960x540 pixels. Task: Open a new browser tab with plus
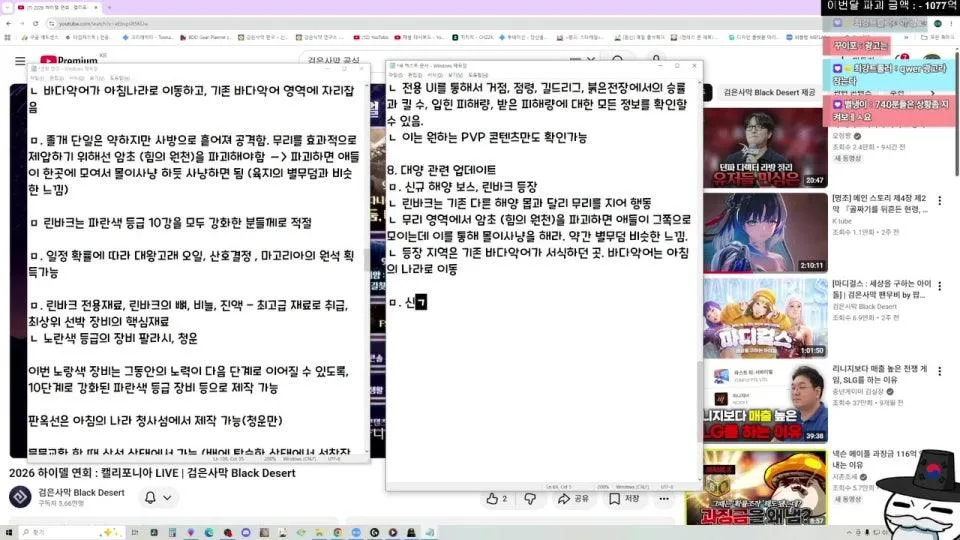coord(110,7)
